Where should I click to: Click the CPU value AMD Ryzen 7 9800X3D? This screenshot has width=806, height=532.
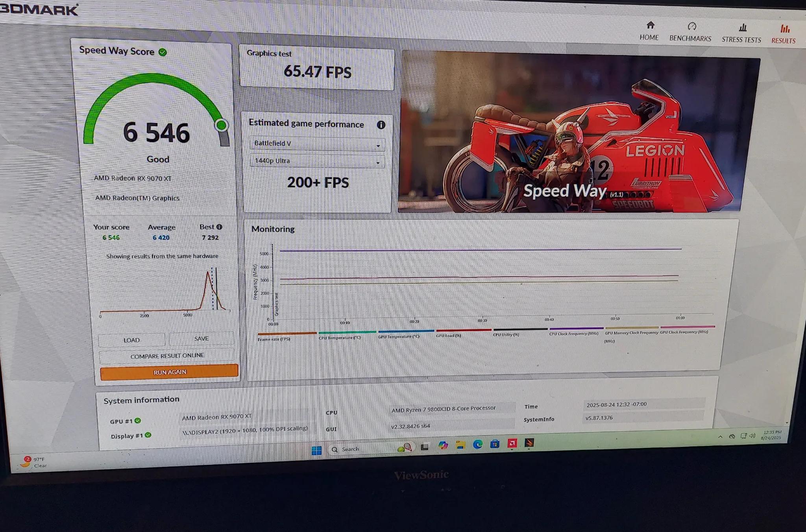(444, 409)
